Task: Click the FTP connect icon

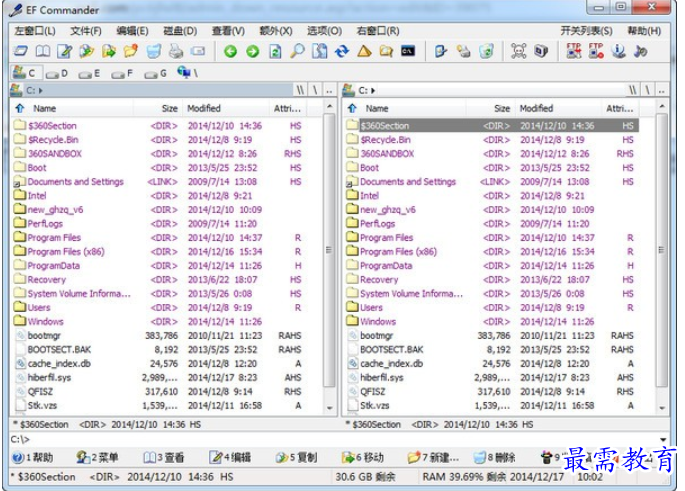Action: click(574, 51)
